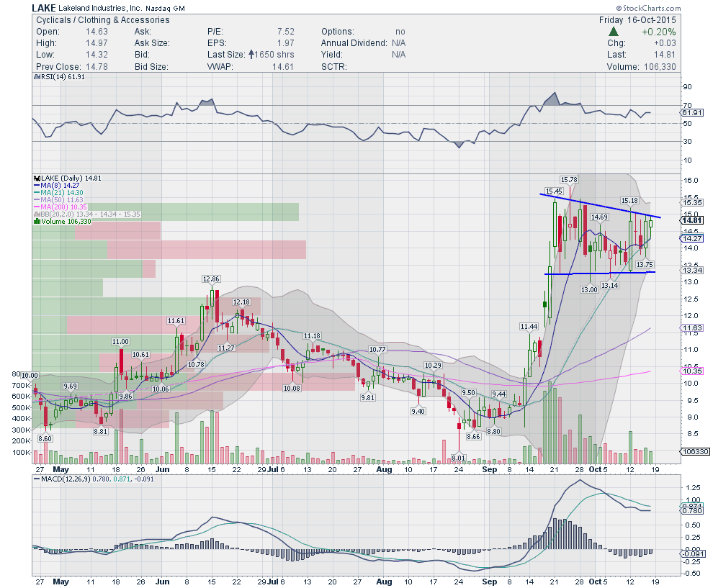Click the EPS value 1.97
The height and width of the screenshot is (588, 713).
pos(286,42)
